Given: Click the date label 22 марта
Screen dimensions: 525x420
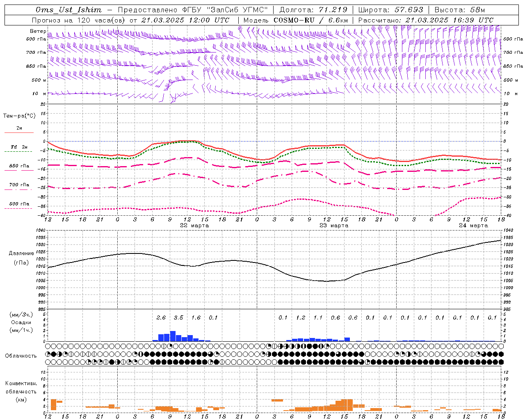Looking at the screenshot, I should [x=194, y=226].
